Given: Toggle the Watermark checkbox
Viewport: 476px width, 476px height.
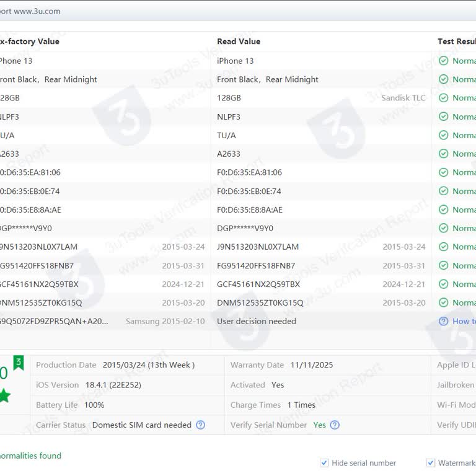Looking at the screenshot, I should pyautogui.click(x=430, y=463).
